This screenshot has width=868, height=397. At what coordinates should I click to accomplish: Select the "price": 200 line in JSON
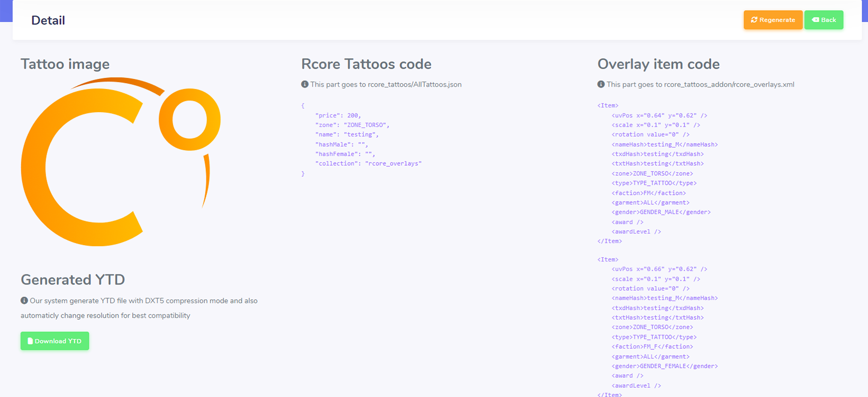(338, 115)
